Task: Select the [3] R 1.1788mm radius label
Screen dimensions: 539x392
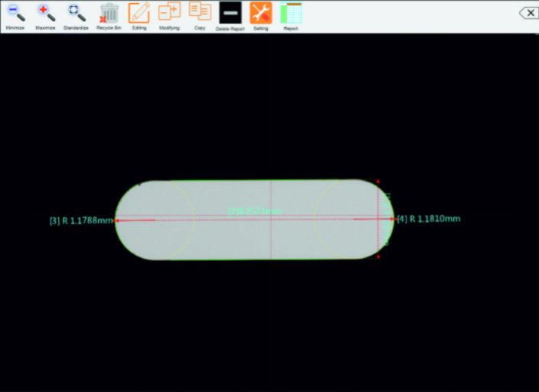Action: pos(81,221)
